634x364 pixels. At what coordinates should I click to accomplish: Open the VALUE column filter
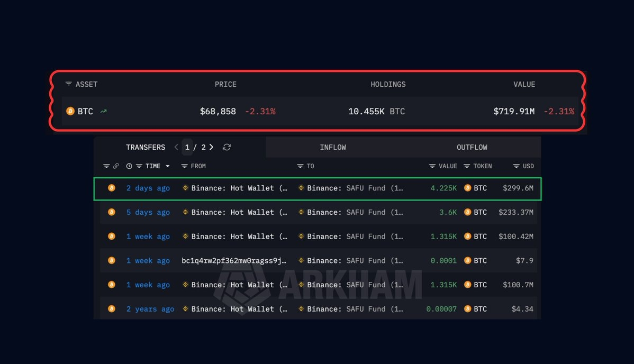pos(432,166)
